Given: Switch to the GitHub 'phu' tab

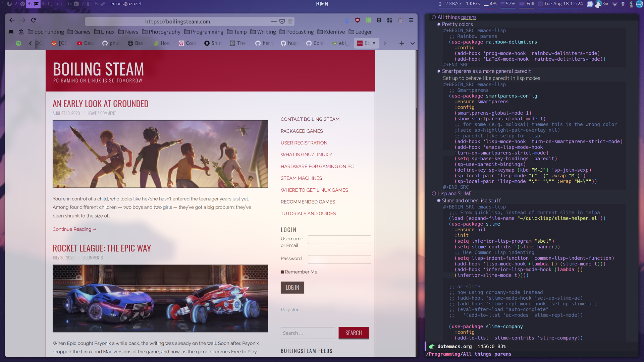Looking at the screenshot, I should pyautogui.click(x=111, y=43).
